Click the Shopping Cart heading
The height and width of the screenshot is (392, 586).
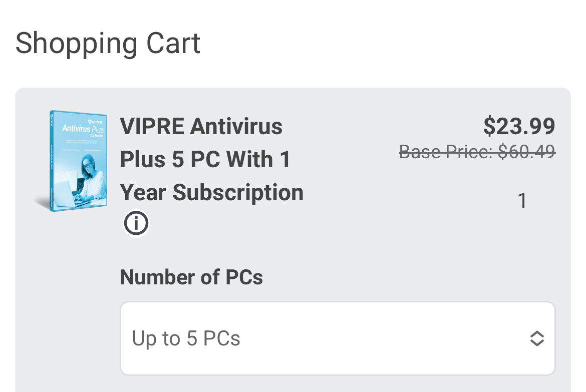108,43
